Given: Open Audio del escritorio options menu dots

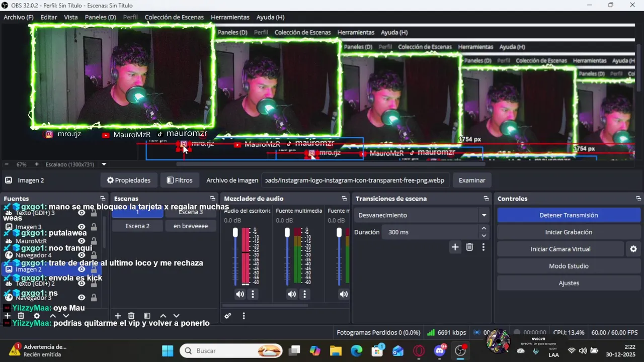Looking at the screenshot, I should click(x=253, y=294).
